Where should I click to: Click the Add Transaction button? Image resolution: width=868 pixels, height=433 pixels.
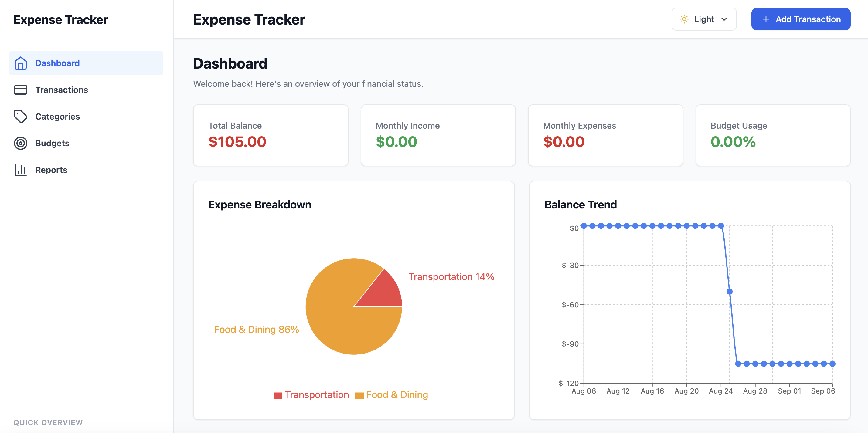pyautogui.click(x=801, y=19)
